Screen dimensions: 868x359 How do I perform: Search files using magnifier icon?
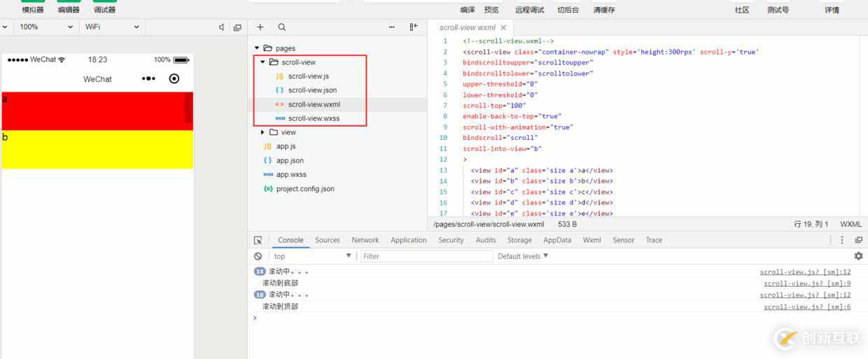(x=281, y=27)
